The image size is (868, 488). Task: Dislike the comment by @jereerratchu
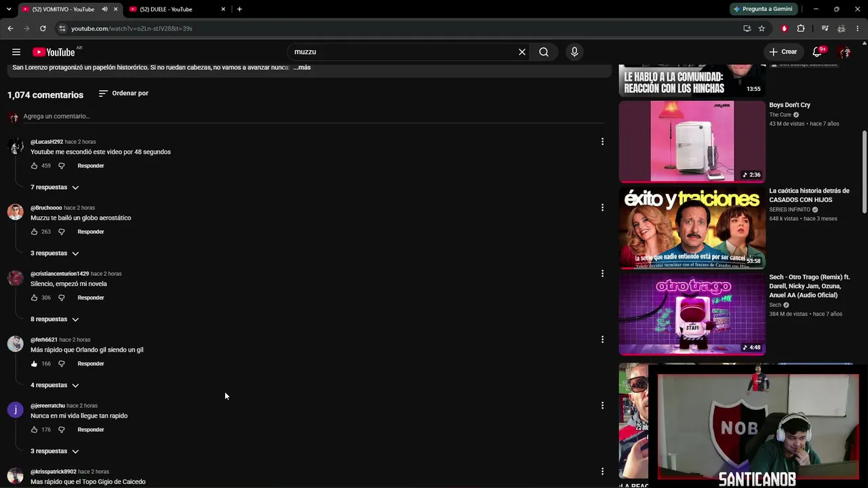tap(61, 430)
